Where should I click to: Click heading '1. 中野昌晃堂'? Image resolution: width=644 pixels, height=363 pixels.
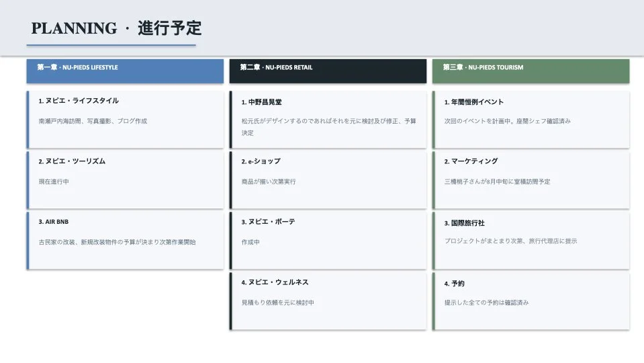click(x=262, y=102)
